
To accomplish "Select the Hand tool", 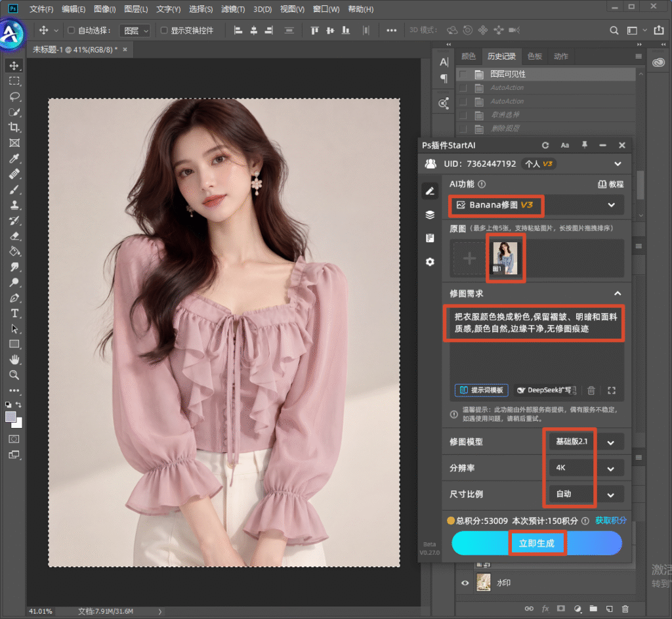I will [x=14, y=359].
